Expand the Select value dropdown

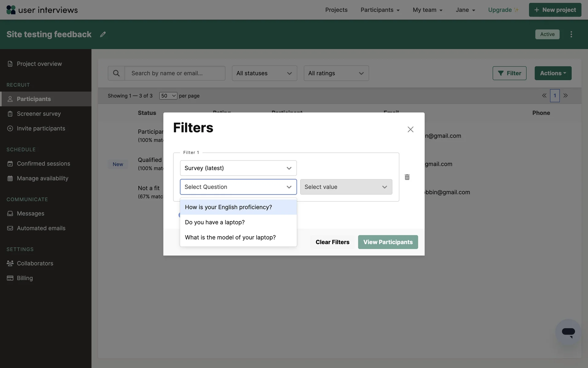point(346,187)
